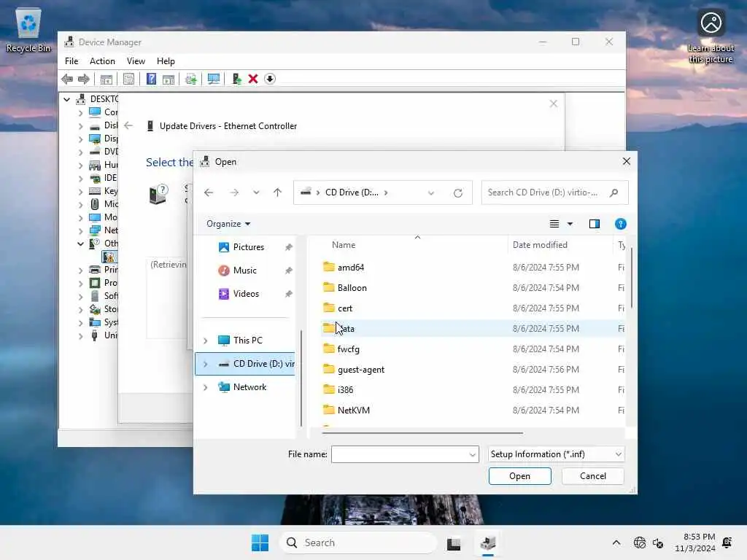Click the volume muted tray icon

coord(658,542)
